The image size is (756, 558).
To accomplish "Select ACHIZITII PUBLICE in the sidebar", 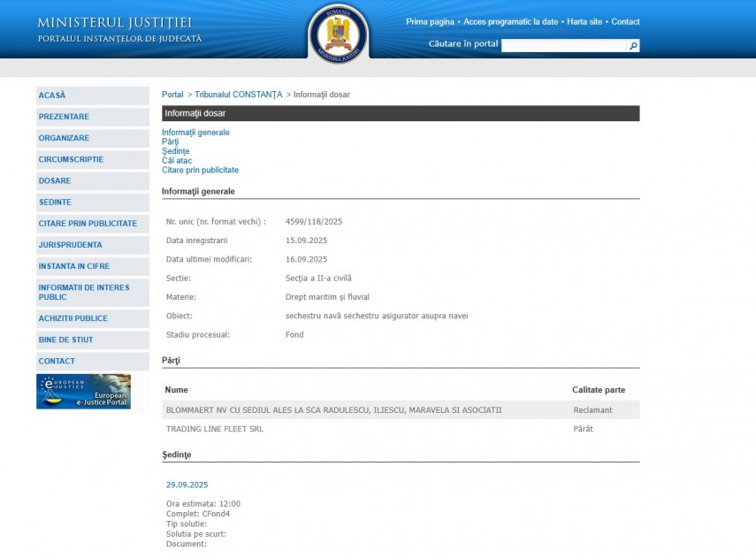I will pyautogui.click(x=93, y=318).
